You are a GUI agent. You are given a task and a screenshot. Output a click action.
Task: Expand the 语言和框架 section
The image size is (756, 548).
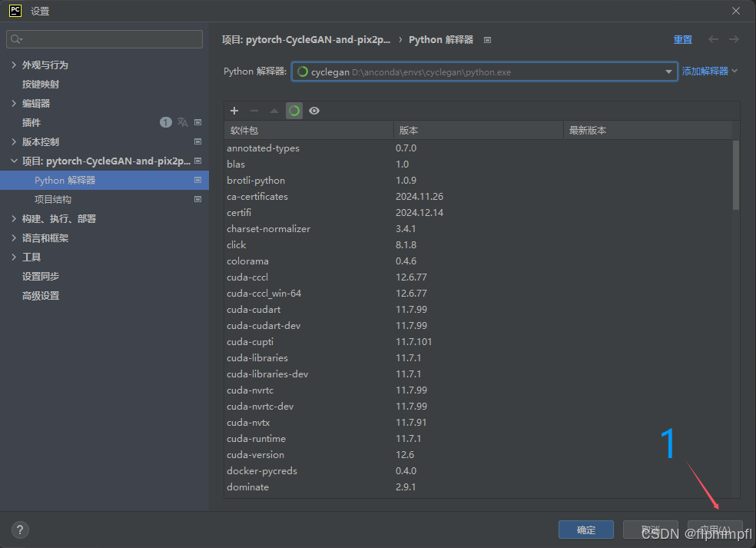(x=14, y=237)
